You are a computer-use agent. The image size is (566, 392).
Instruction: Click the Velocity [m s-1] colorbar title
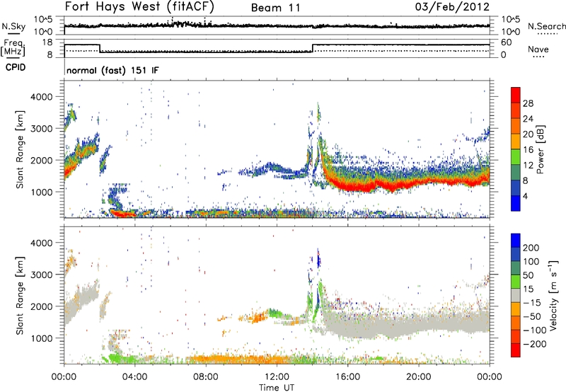[x=553, y=295]
